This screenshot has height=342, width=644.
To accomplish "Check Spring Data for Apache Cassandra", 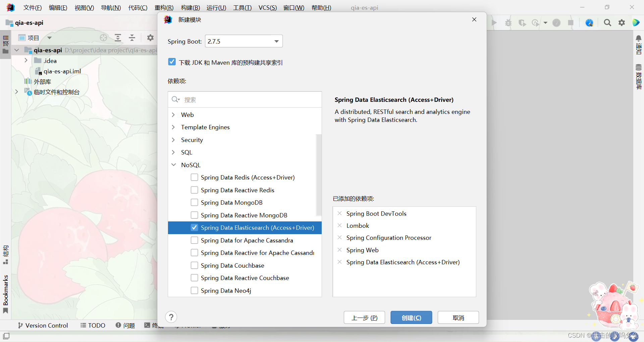I will [x=194, y=240].
